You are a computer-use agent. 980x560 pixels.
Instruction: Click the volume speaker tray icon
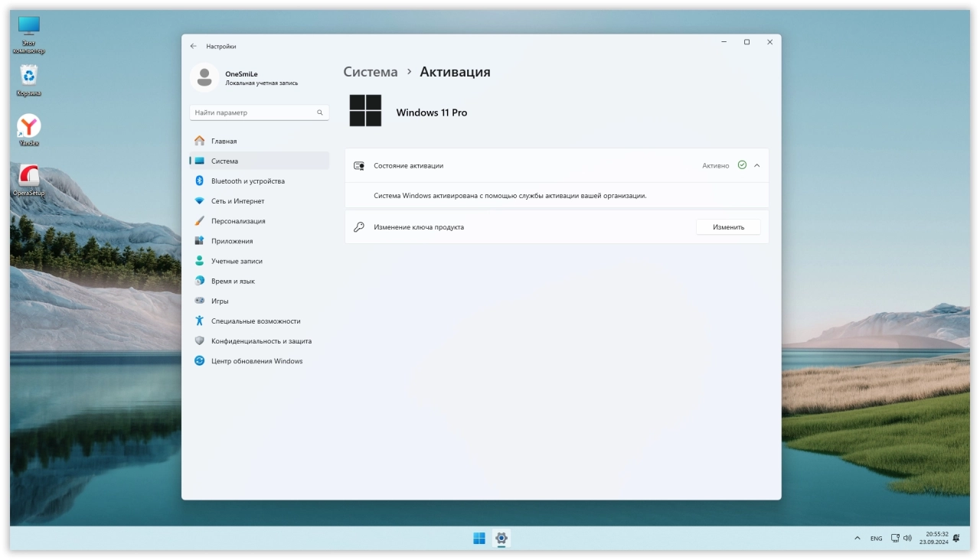click(907, 539)
